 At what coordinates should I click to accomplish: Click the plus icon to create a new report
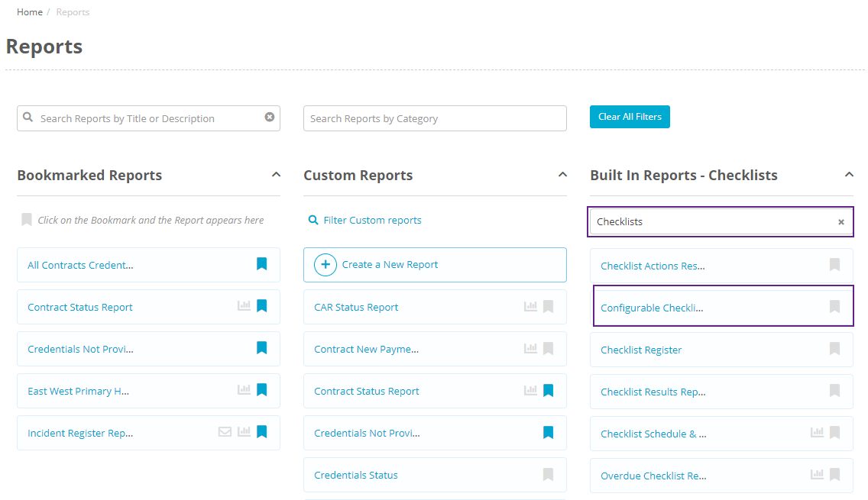pyautogui.click(x=324, y=264)
